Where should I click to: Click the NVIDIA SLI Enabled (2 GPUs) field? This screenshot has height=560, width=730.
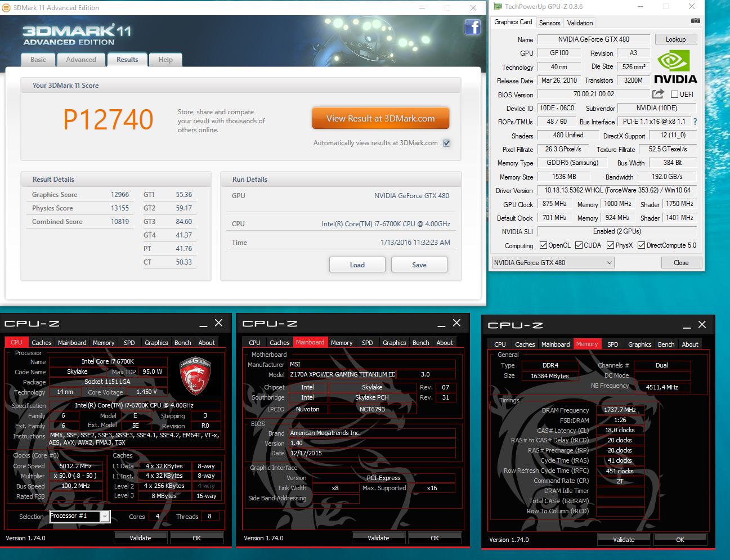pyautogui.click(x=617, y=231)
